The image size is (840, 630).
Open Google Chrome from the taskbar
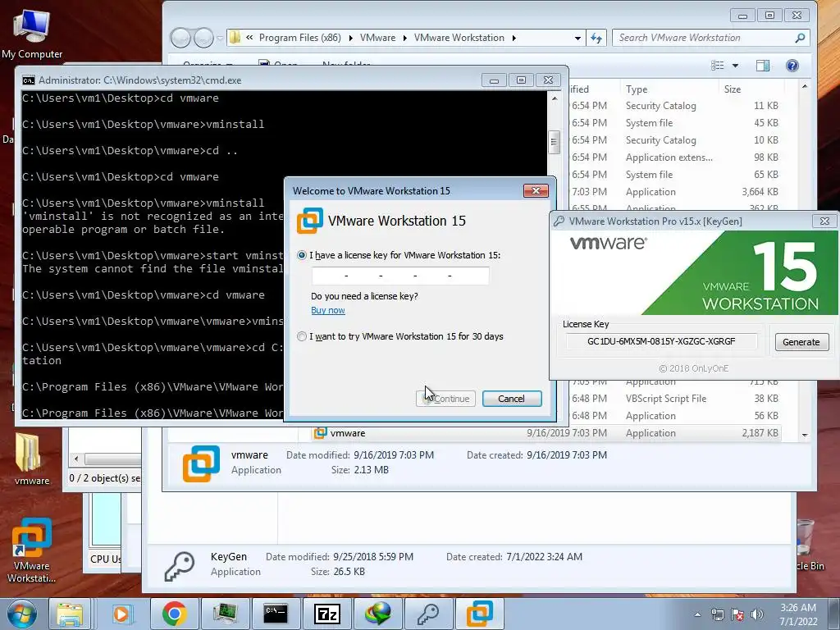click(x=174, y=614)
